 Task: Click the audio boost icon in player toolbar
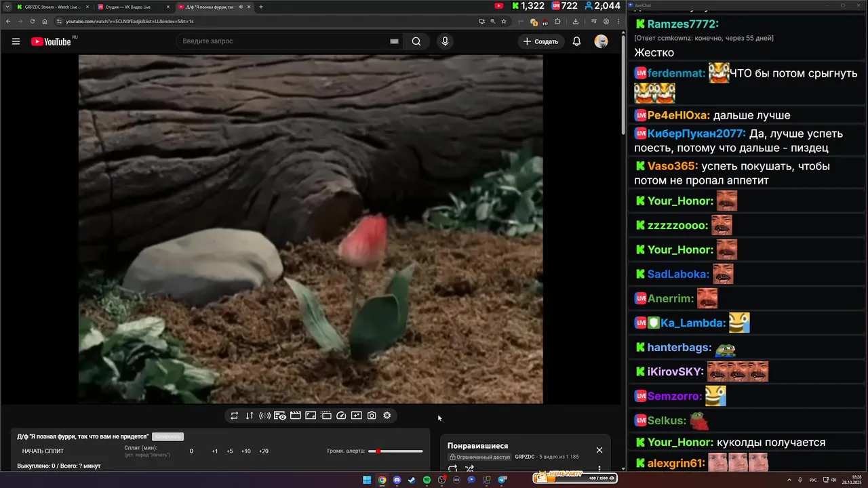tap(264, 415)
